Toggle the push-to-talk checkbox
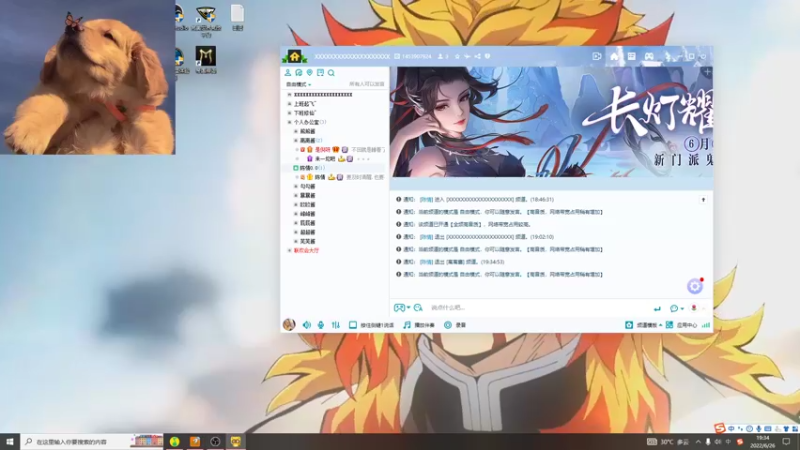Screen dimensions: 800x450 [353, 325]
